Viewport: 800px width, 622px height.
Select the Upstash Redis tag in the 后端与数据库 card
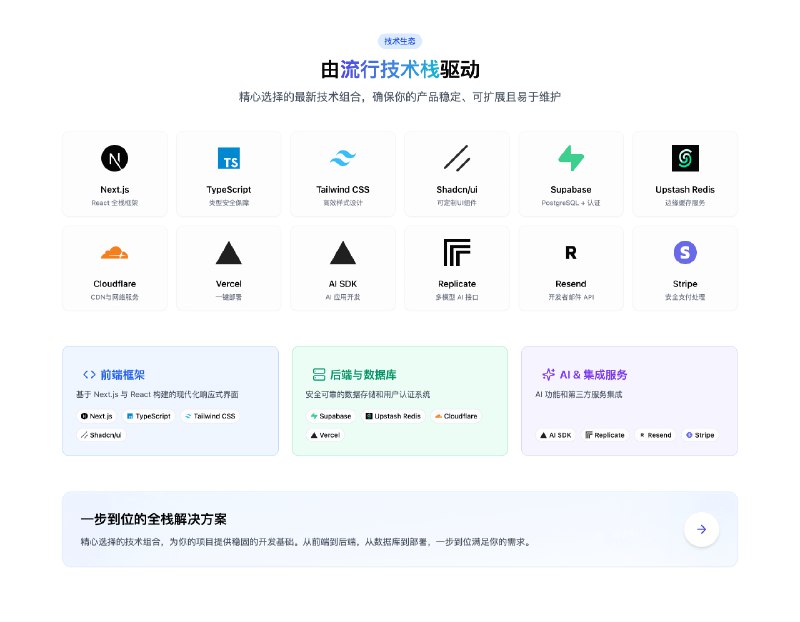(393, 416)
